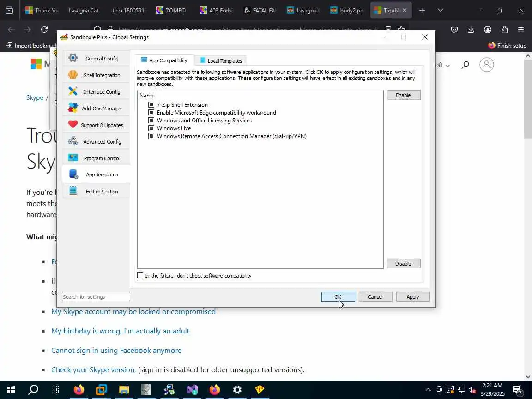
Task: Open notification center on taskbar
Action: pos(518,390)
